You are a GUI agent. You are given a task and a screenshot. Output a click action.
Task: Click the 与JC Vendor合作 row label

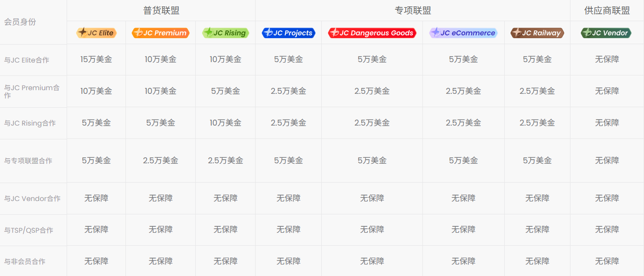click(x=32, y=199)
